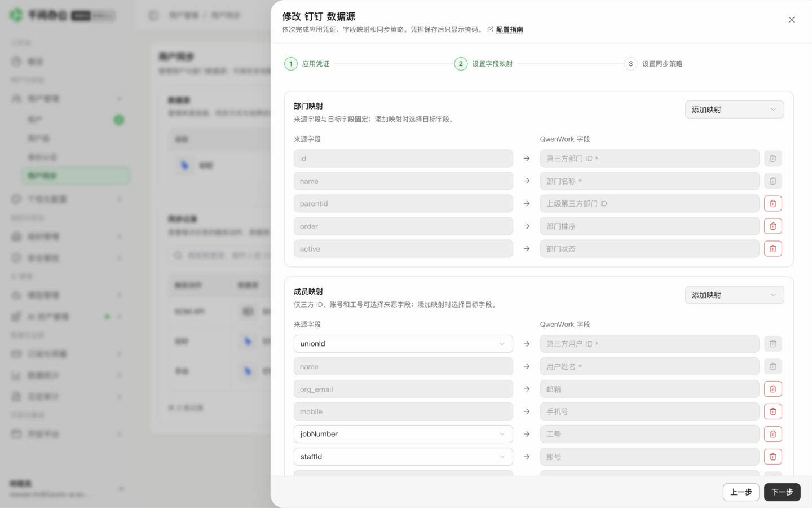This screenshot has height=508, width=812.
Task: Click the org_email source field
Action: (403, 389)
